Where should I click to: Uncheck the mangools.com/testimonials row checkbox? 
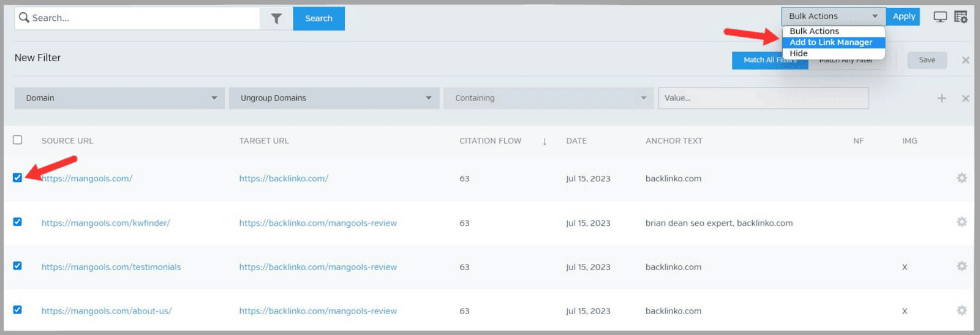(18, 266)
